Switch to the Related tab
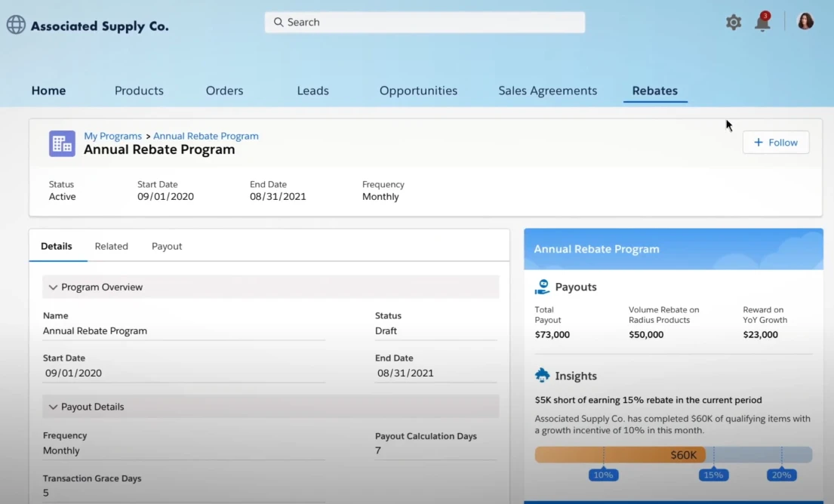 click(x=111, y=246)
